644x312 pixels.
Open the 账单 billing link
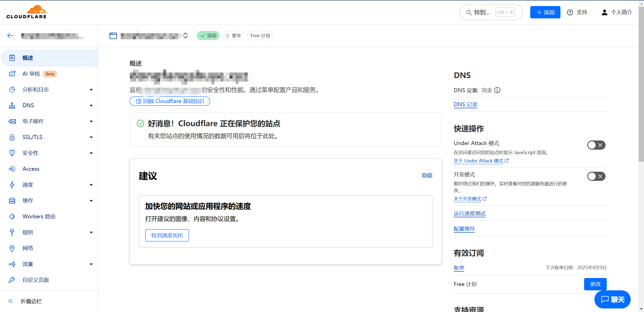click(x=459, y=268)
